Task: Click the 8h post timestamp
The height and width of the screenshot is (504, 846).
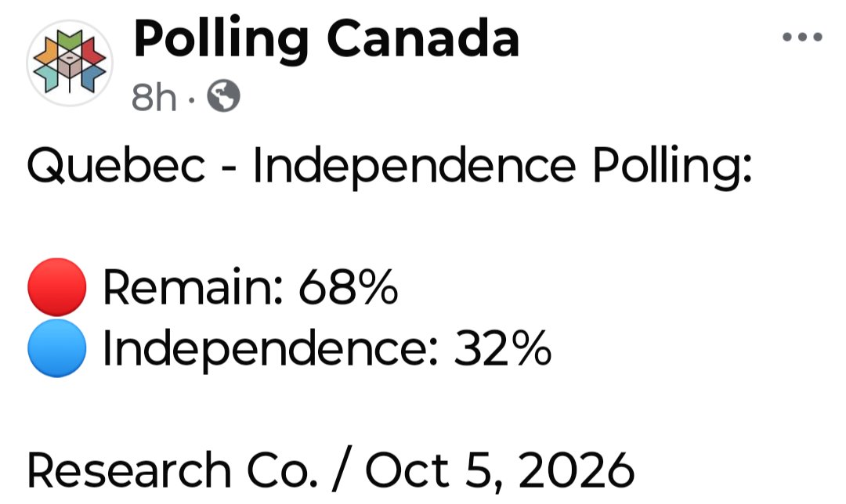Action: pos(154,98)
